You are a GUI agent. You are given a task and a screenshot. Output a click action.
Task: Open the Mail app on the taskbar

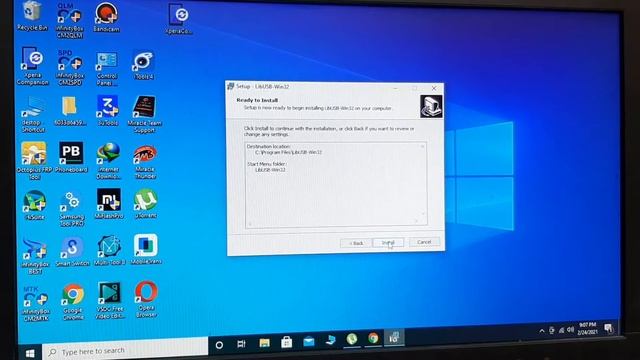pyautogui.click(x=309, y=341)
